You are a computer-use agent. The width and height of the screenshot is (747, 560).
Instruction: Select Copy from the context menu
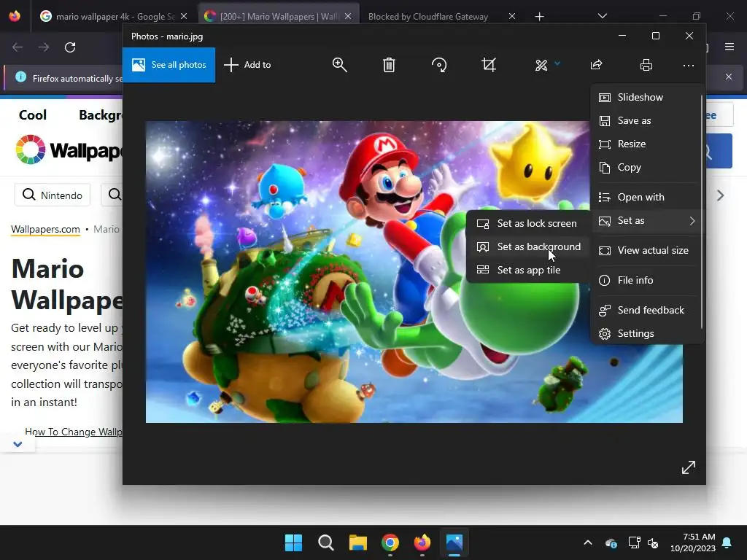(646, 167)
